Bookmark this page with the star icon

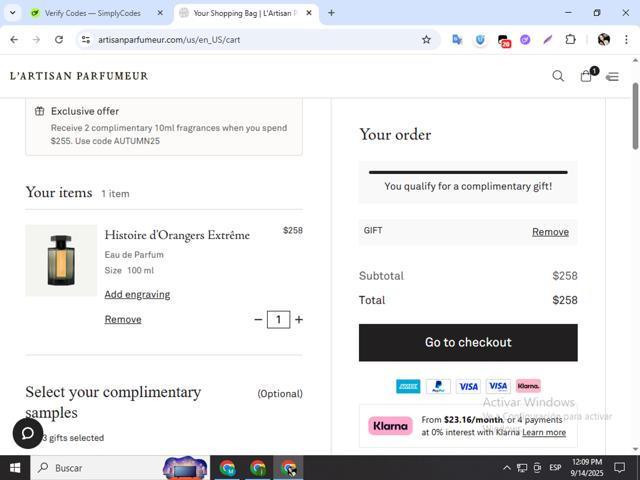point(426,40)
